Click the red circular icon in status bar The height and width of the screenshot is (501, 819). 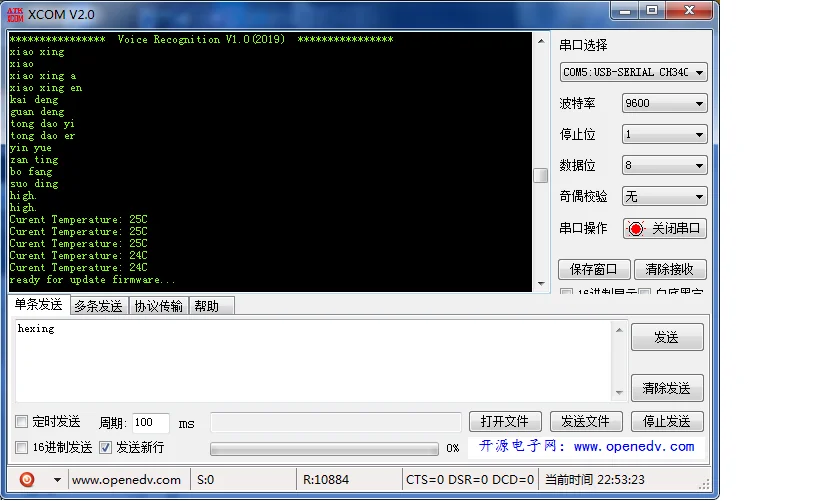[27, 479]
